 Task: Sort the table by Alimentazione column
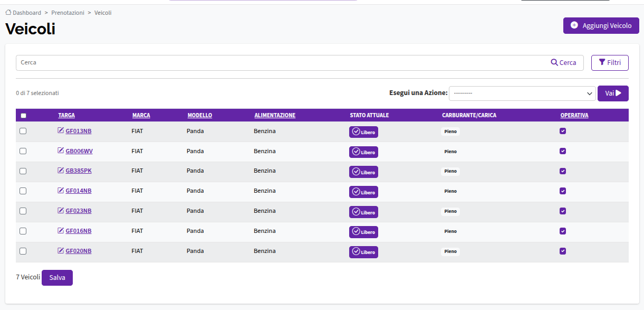tap(275, 115)
